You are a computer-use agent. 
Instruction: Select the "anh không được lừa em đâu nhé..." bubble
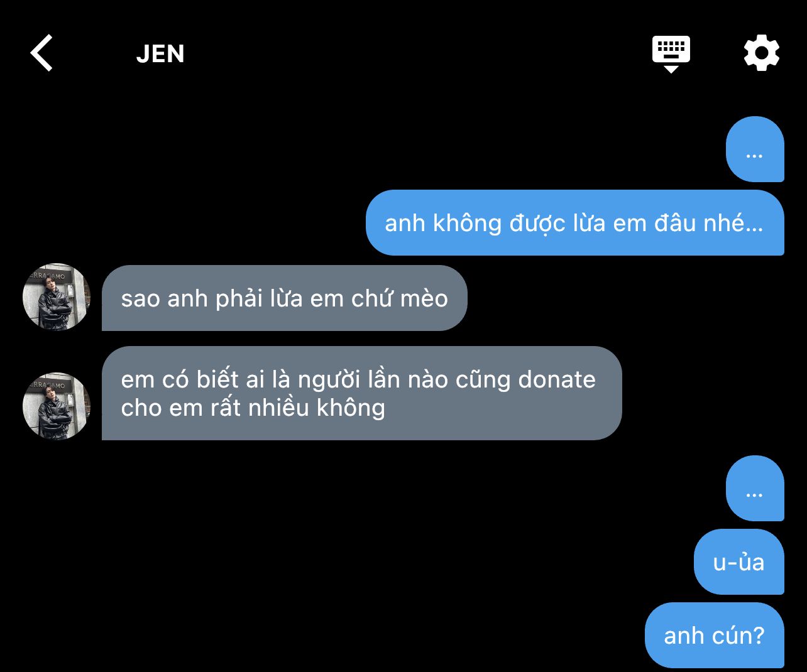tap(575, 223)
